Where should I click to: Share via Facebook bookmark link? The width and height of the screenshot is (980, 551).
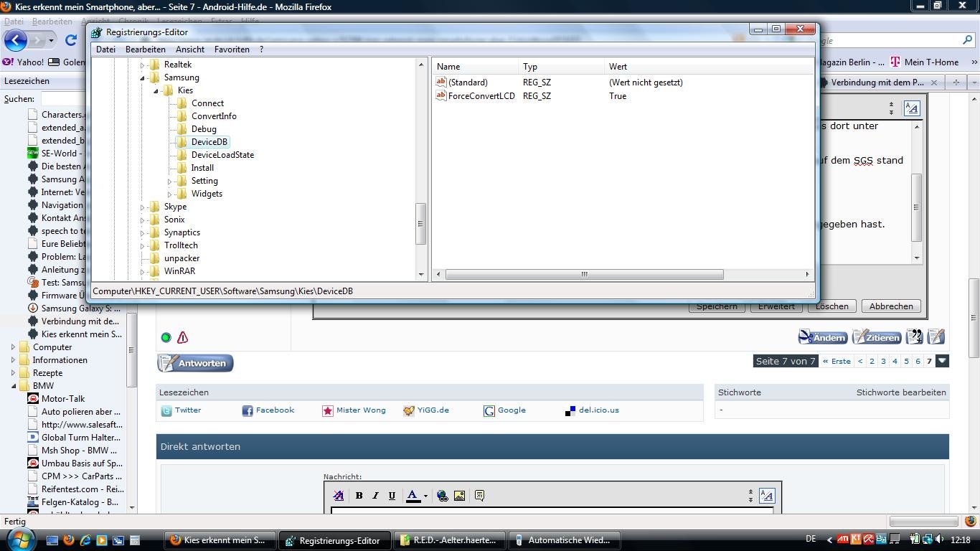(275, 410)
